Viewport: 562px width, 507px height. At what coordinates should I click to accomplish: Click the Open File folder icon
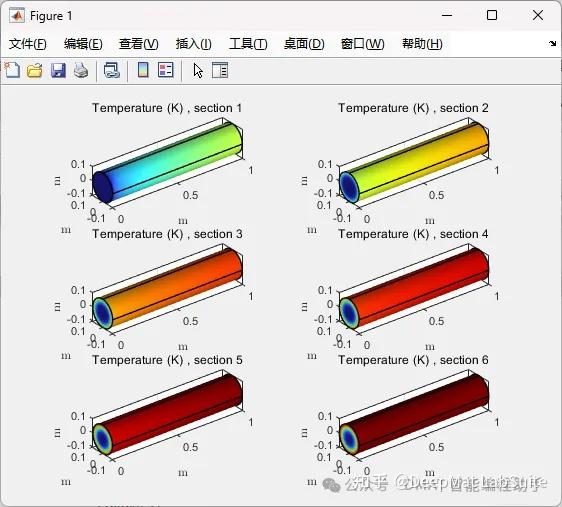(35, 70)
